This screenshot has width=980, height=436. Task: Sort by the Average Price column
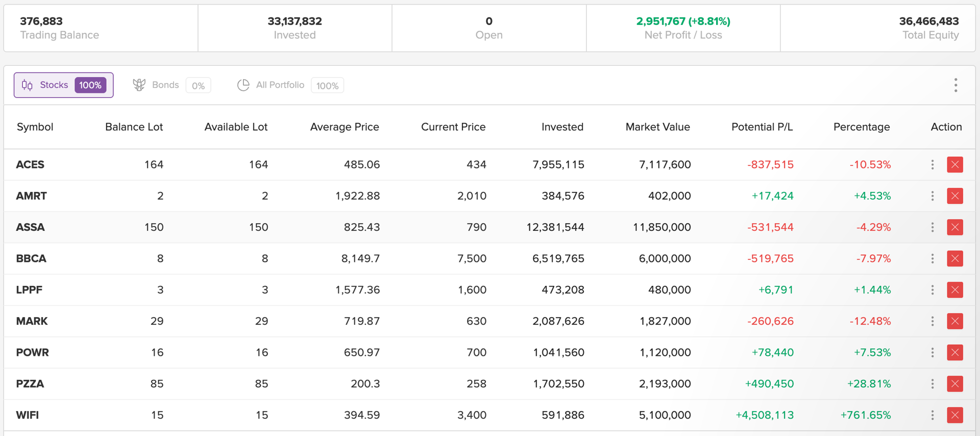tap(345, 127)
